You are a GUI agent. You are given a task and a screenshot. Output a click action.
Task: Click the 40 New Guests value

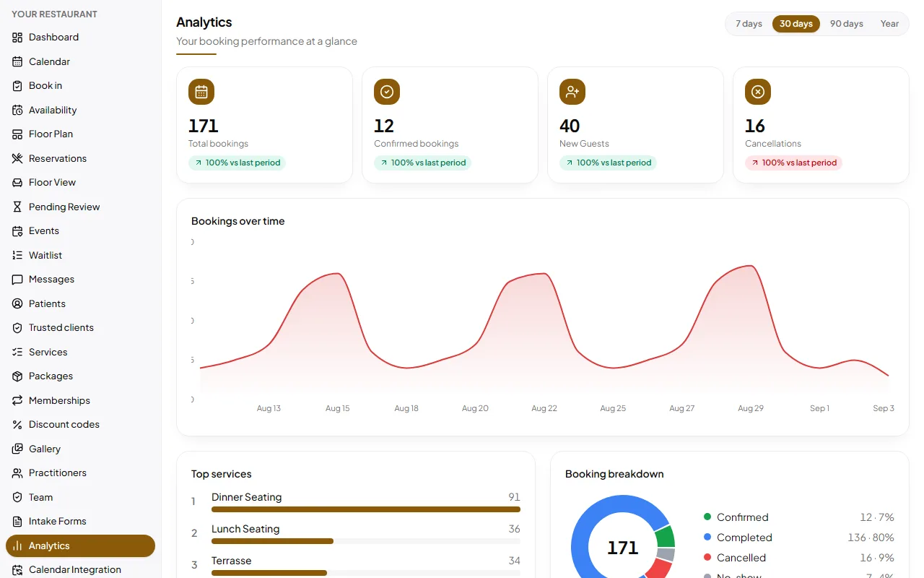(x=570, y=126)
